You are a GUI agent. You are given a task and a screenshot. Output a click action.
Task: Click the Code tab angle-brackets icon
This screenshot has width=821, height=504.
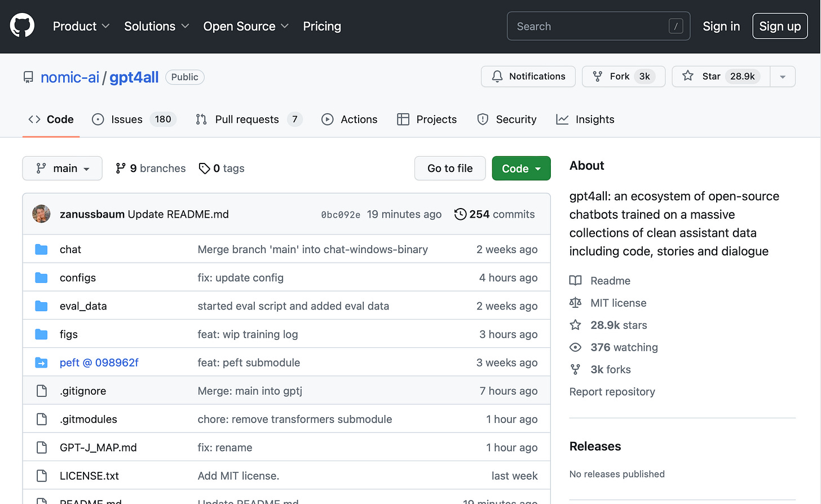(x=34, y=120)
